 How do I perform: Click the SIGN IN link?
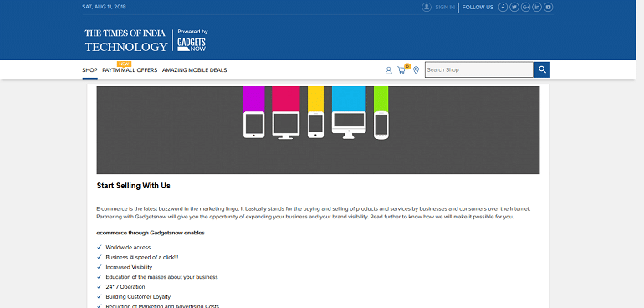[445, 7]
